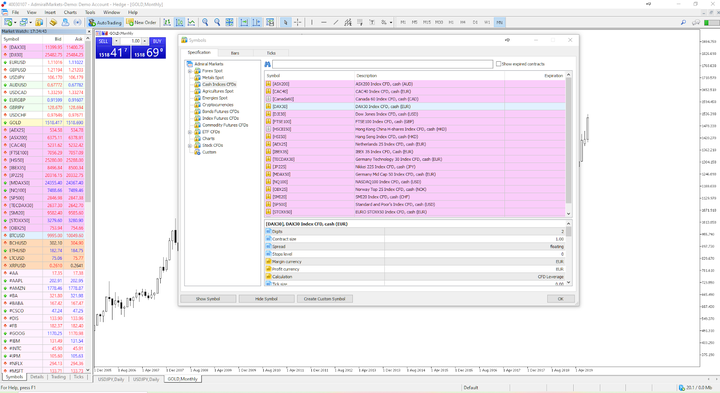
Task: Click the tile windows grid icon
Action: pyautogui.click(x=229, y=22)
